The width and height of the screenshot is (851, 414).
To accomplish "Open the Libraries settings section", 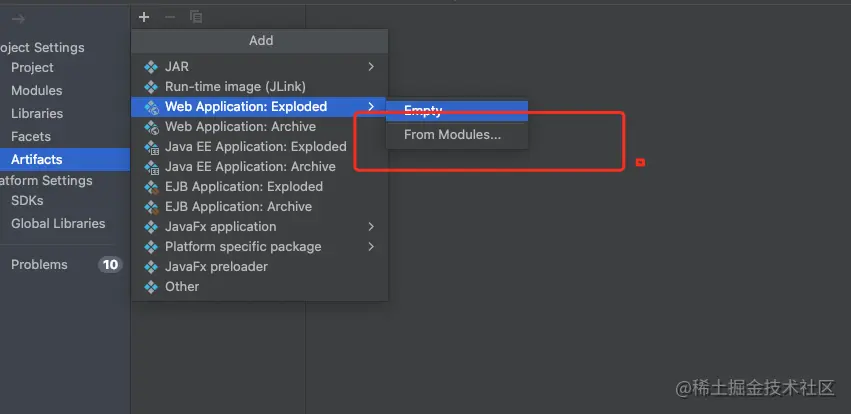I will click(x=37, y=114).
